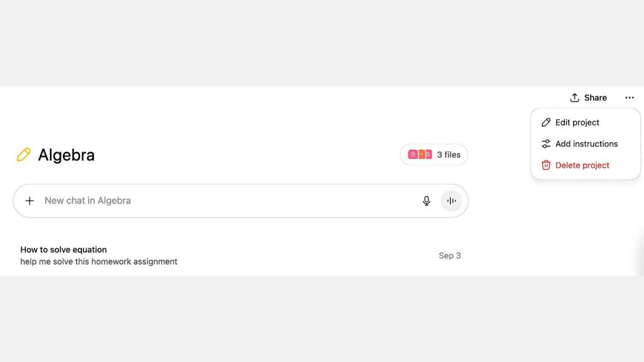Click the yellow pencil icon beside Algebra
644x362 pixels.
pyautogui.click(x=24, y=154)
